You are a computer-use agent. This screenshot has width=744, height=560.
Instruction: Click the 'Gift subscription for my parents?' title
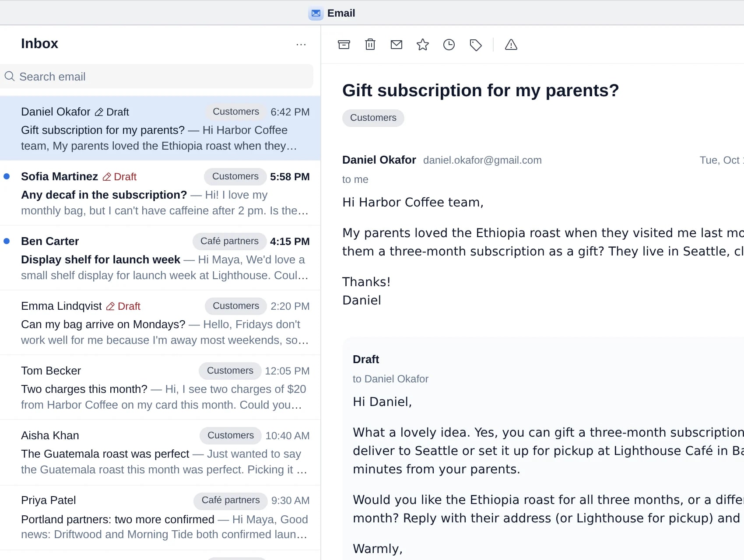coord(481,91)
